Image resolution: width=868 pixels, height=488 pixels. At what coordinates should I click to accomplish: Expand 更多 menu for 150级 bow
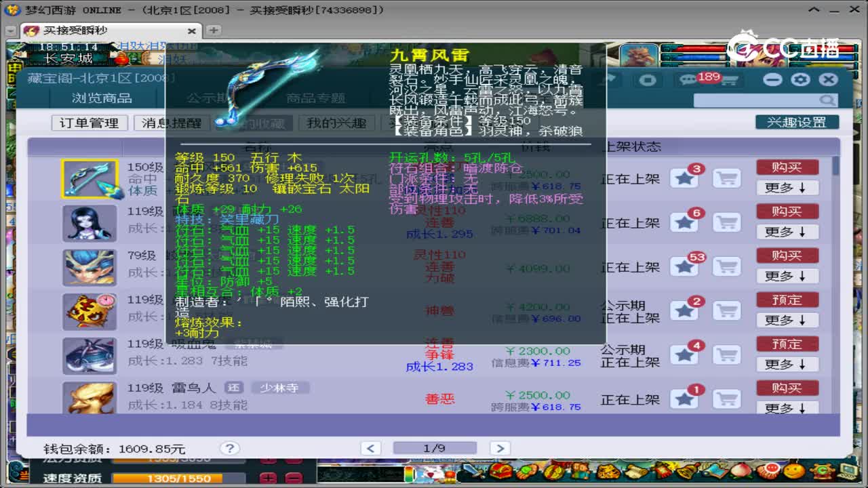(x=787, y=188)
